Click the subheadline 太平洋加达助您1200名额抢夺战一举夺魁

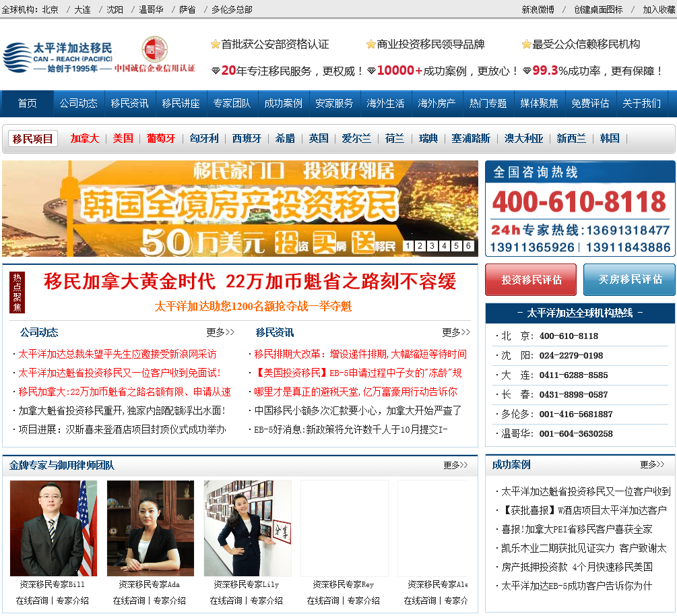point(253,306)
